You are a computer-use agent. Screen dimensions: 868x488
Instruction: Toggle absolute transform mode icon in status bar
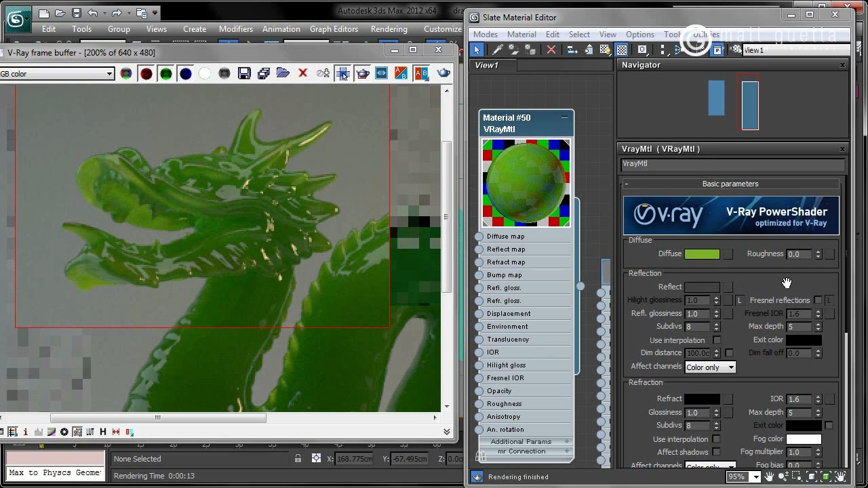(316, 459)
